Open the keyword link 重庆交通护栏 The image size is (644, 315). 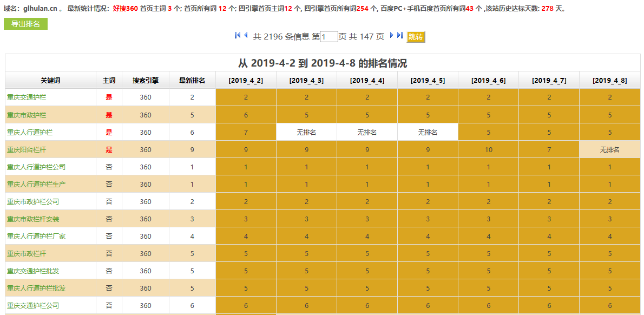coord(27,97)
